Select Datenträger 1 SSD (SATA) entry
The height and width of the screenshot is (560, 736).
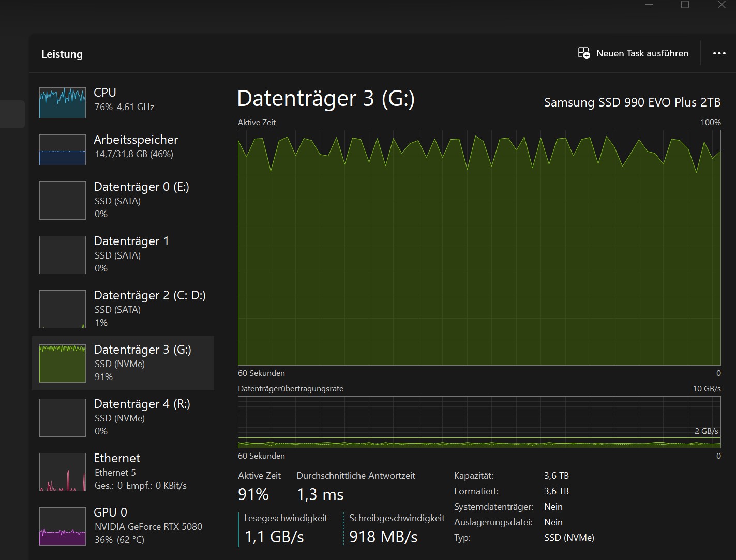pos(131,241)
